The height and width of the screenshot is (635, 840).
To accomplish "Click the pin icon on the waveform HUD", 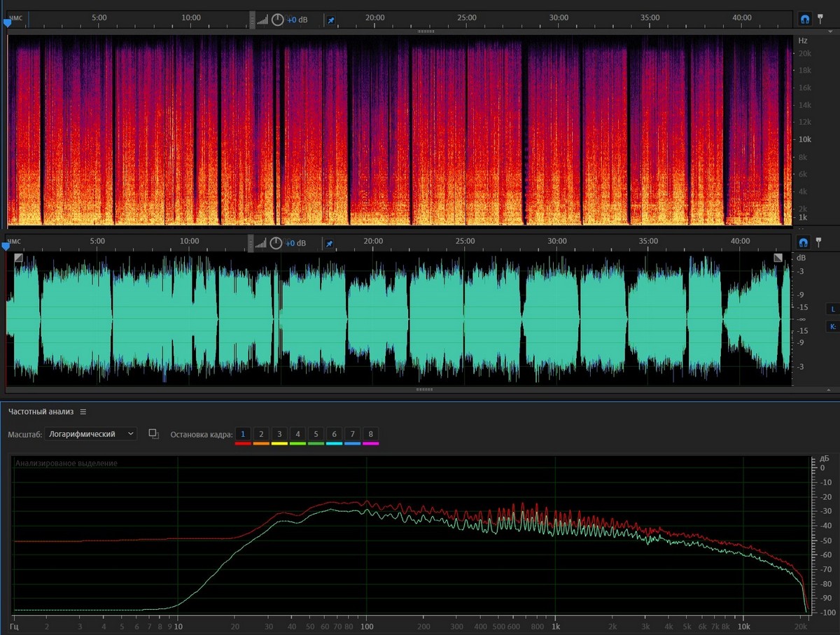I will (328, 244).
